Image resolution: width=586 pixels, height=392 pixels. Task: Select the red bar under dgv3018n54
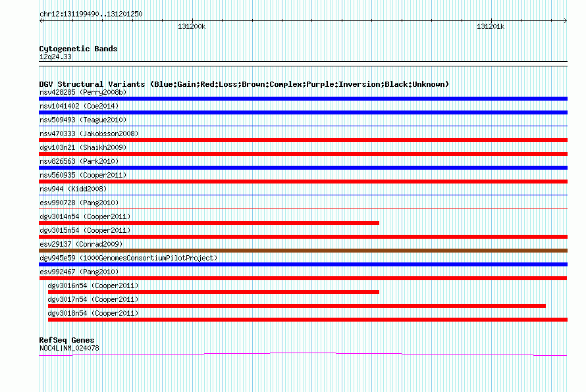tap(307, 320)
